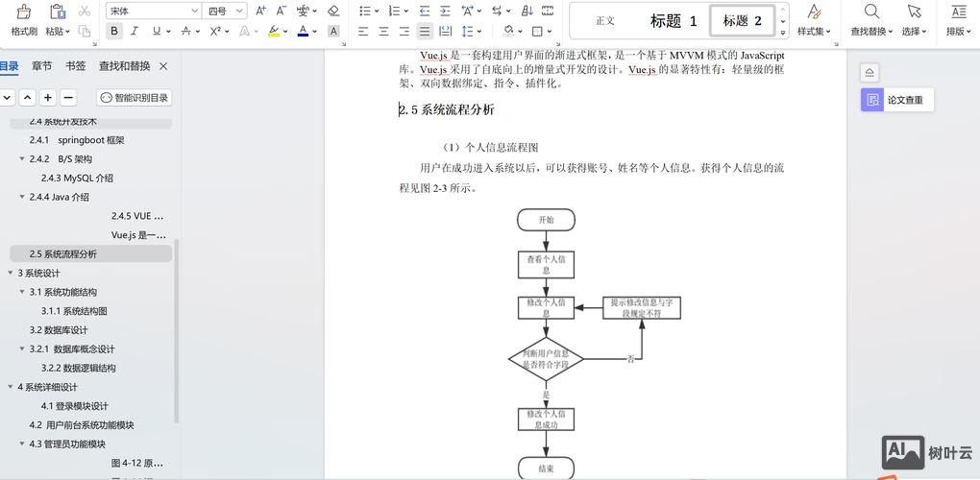Click the Decrease Indent icon
The image size is (980, 480).
(x=425, y=11)
